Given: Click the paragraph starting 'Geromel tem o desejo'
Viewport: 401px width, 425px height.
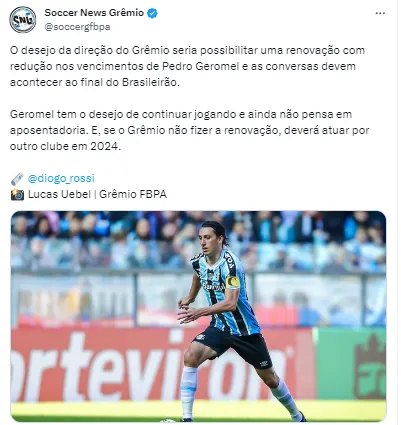Looking at the screenshot, I should 189,130.
